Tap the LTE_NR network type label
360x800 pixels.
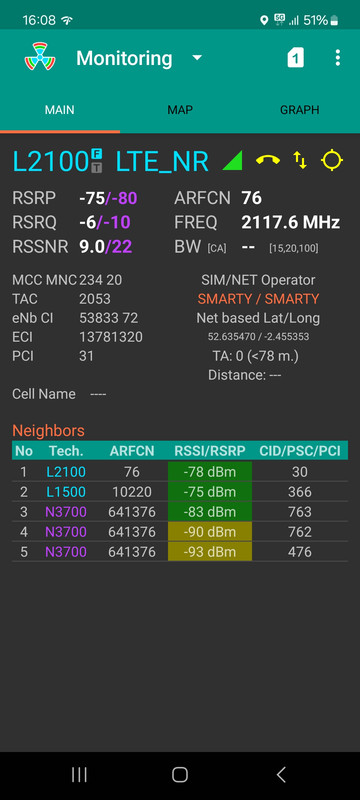click(162, 161)
